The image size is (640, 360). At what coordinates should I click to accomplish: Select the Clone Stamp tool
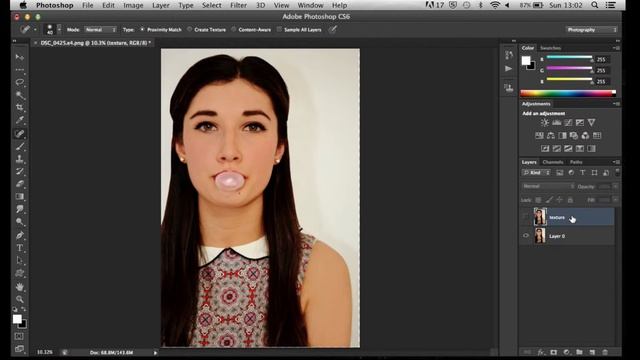pos(20,159)
